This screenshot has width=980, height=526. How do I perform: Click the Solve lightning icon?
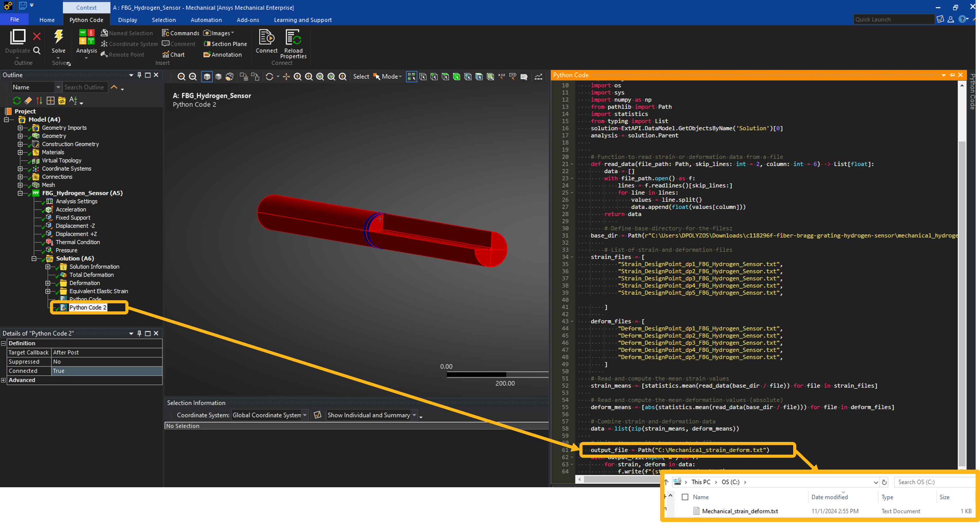pos(58,37)
